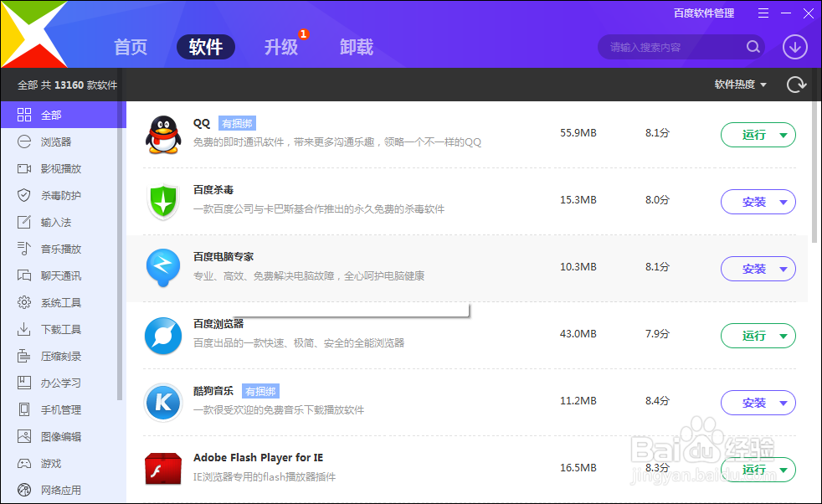Switch to the 卸载 tab
This screenshot has height=504, width=822.
357,47
